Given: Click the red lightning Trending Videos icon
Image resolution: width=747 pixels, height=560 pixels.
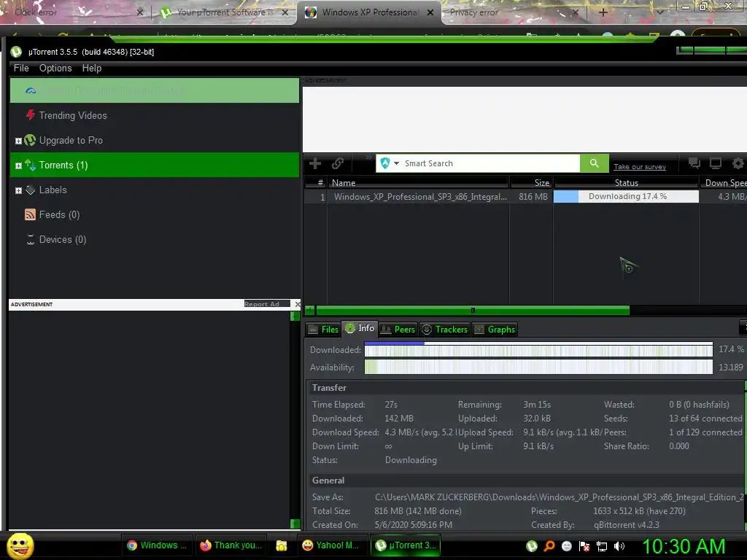Looking at the screenshot, I should point(31,114).
